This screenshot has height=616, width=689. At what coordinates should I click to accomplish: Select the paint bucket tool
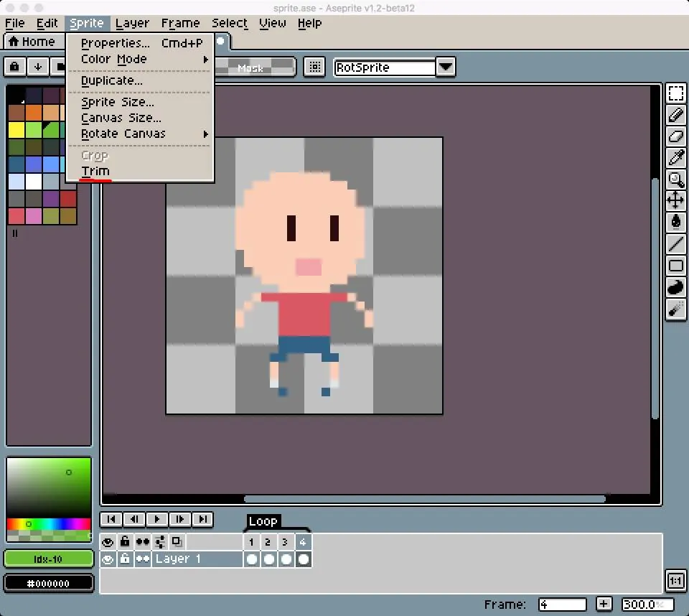tap(676, 222)
